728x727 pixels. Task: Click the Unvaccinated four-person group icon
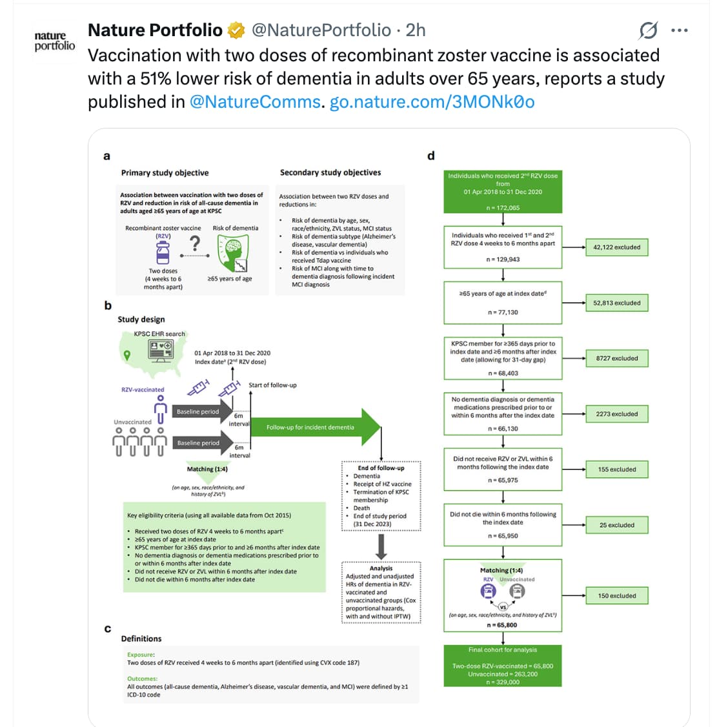point(138,441)
